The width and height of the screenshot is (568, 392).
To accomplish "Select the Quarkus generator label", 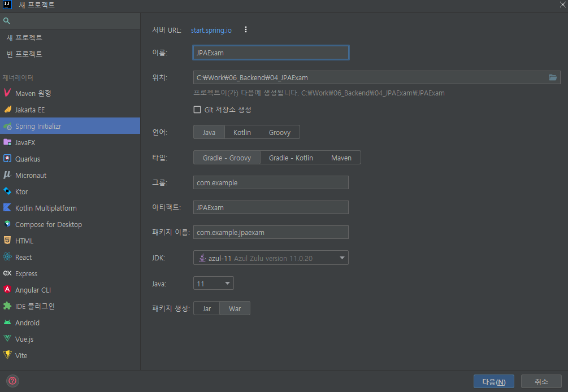I will [28, 159].
